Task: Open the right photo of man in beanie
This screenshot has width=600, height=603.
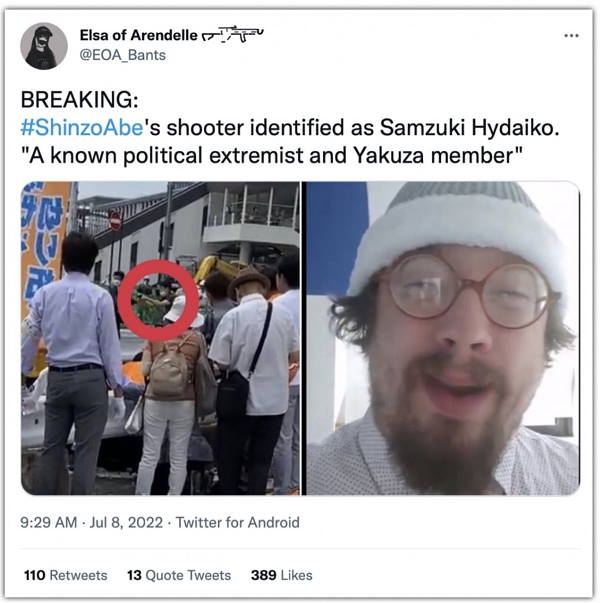Action: (x=443, y=338)
